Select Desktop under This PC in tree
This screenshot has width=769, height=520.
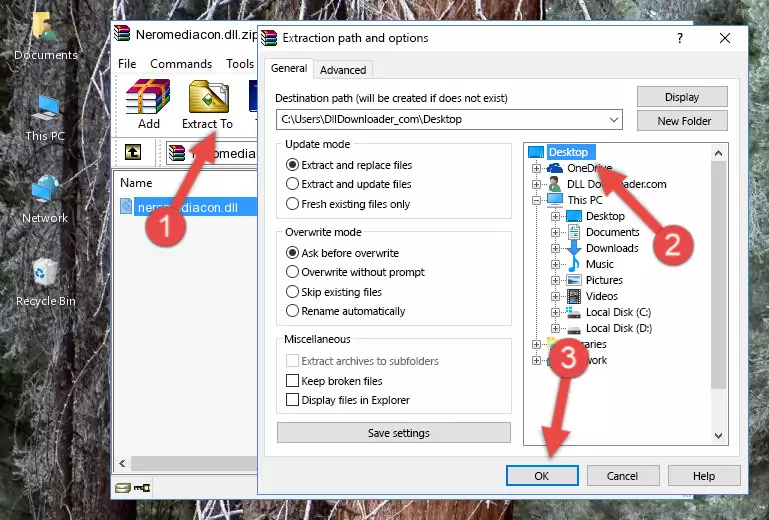coord(605,216)
